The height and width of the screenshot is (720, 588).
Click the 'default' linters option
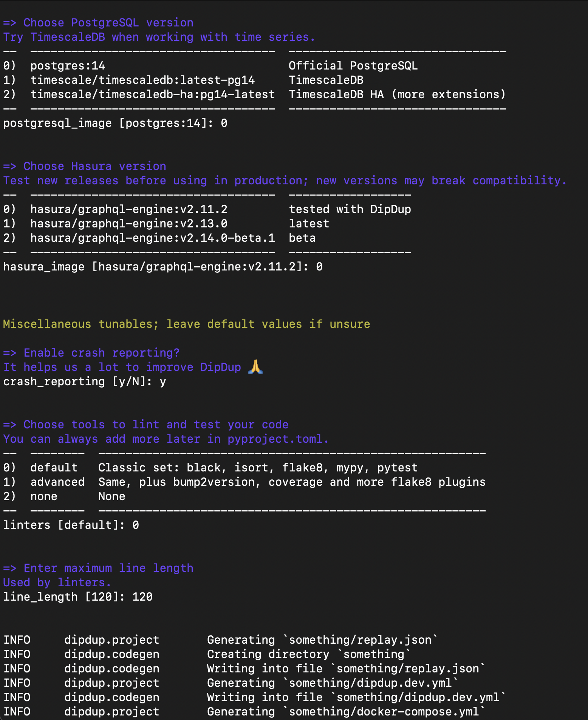54,468
